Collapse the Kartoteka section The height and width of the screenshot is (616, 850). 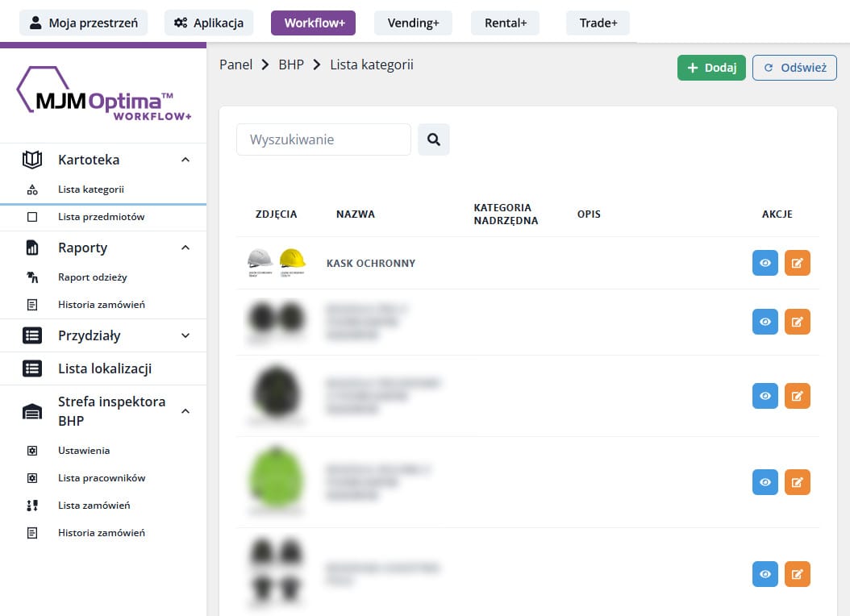coord(185,160)
